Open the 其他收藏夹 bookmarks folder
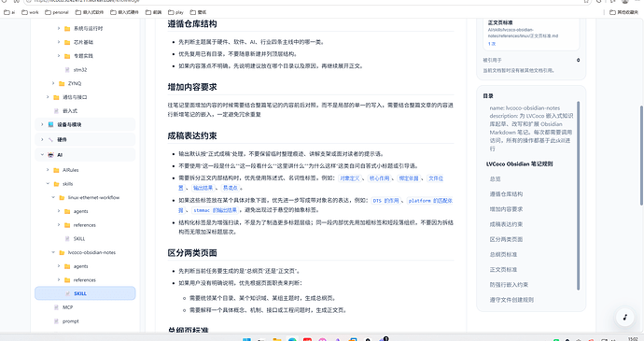The height and width of the screenshot is (341, 644). click(623, 12)
